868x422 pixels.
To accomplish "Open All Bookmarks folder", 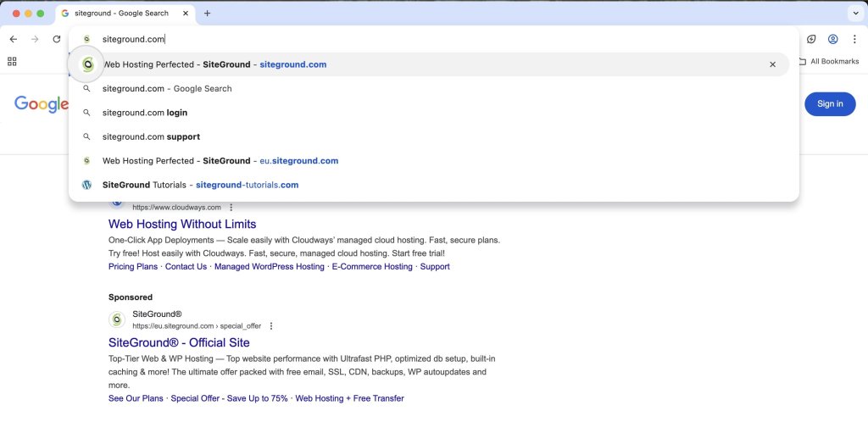I will (x=828, y=61).
